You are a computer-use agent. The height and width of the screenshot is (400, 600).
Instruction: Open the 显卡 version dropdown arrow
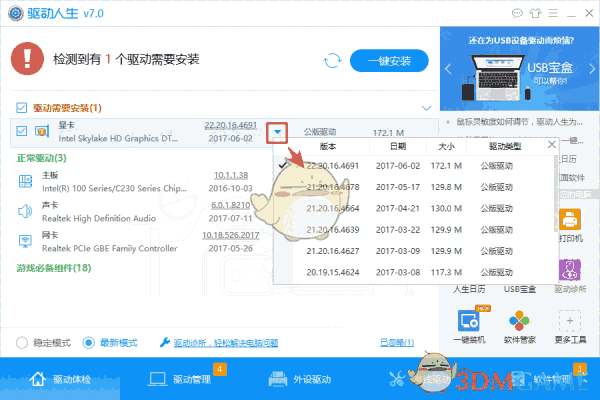[x=277, y=132]
